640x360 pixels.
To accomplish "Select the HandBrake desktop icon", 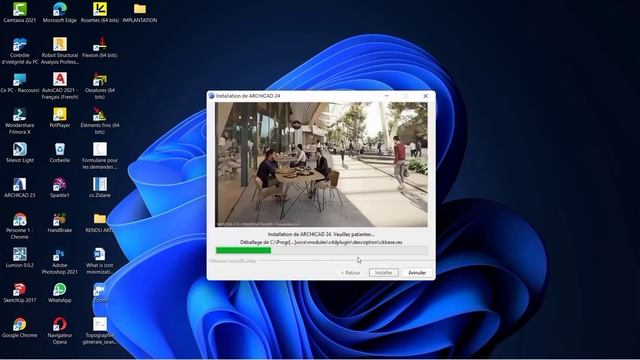I will click(x=60, y=223).
